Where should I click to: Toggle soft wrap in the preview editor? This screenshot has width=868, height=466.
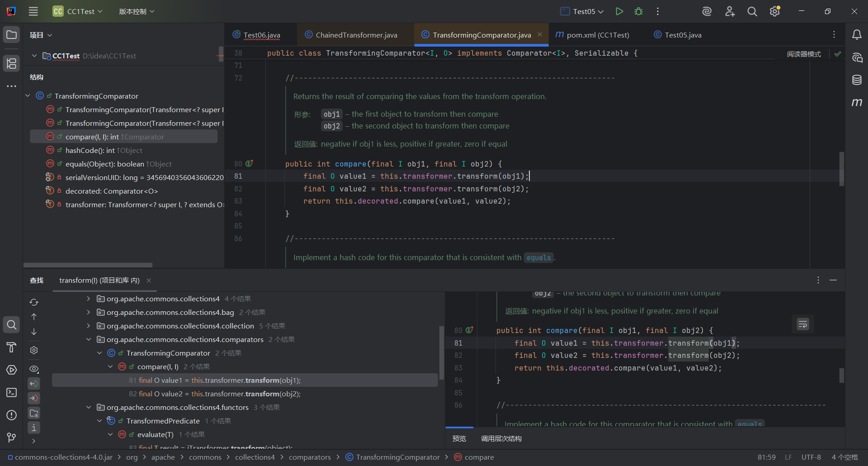(x=803, y=324)
